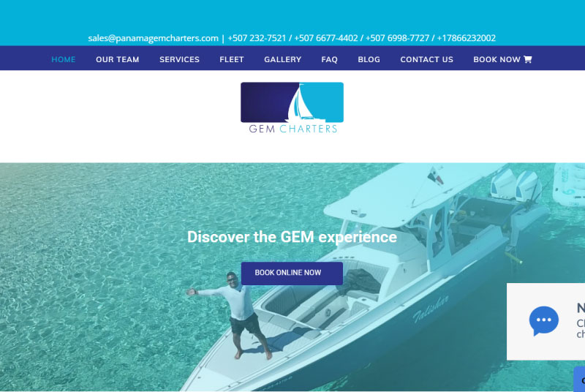This screenshot has width=585, height=392.
Task: Click the +17866232002 phone number
Action: click(x=467, y=38)
